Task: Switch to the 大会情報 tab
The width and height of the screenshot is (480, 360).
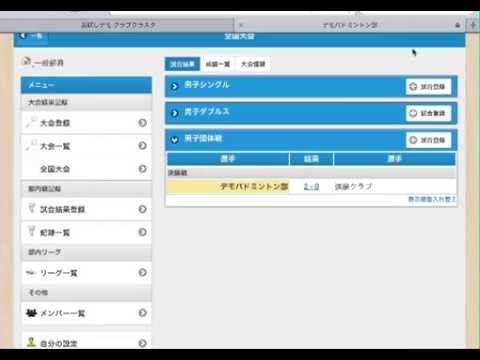Action: pyautogui.click(x=253, y=64)
